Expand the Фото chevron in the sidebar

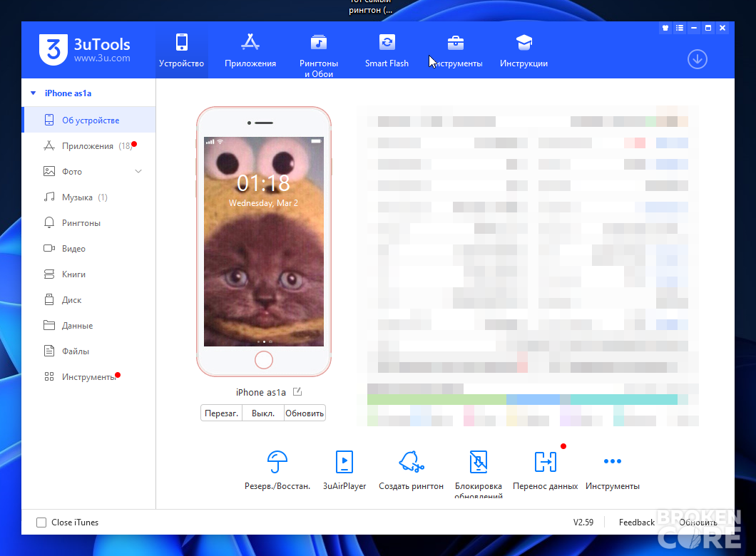tap(138, 172)
